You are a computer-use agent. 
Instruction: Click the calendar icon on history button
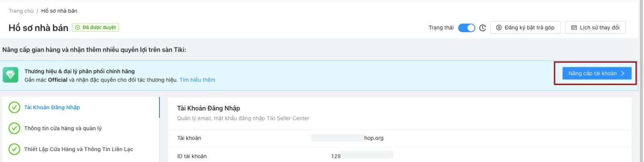[574, 28]
